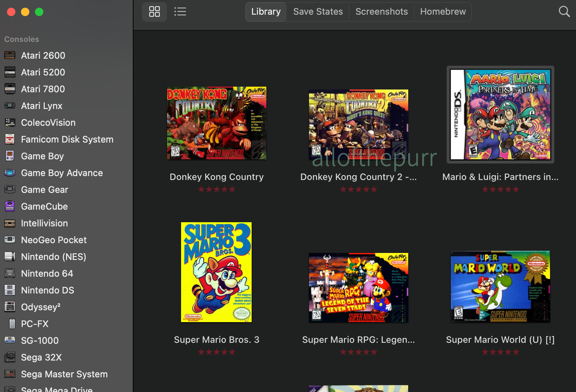
Task: Click the Famicom Disk System icon
Action: click(x=10, y=139)
